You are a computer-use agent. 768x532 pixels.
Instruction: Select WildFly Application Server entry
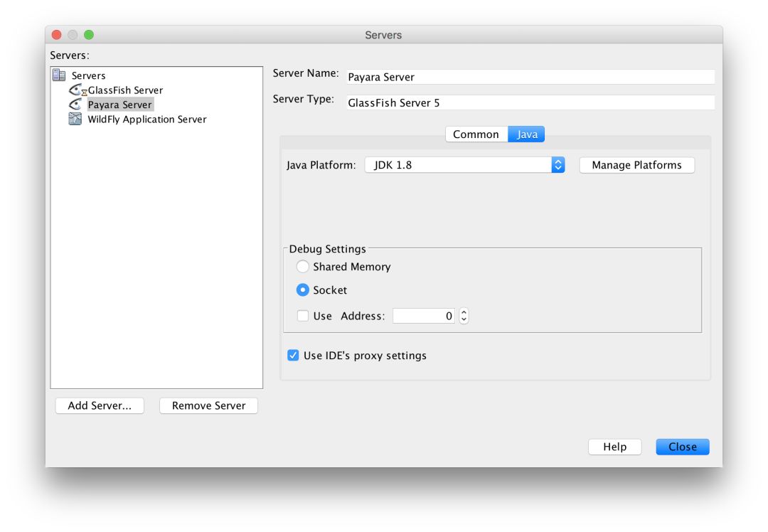[146, 119]
